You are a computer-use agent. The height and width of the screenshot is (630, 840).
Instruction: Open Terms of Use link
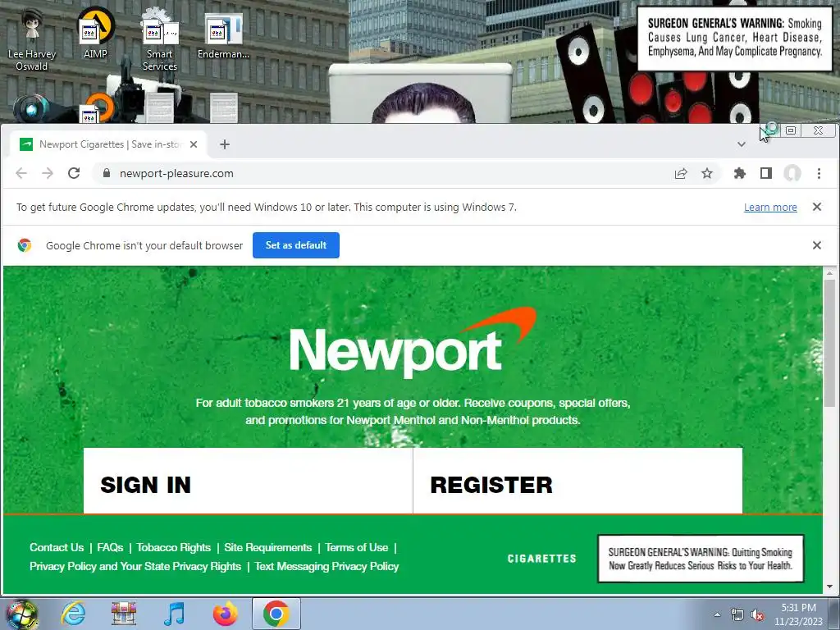(x=356, y=547)
